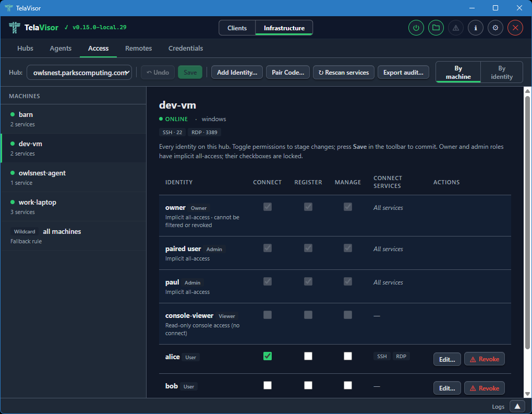The width and height of the screenshot is (532, 414).
Task: Click the IDENTITY column header
Action: click(x=179, y=182)
